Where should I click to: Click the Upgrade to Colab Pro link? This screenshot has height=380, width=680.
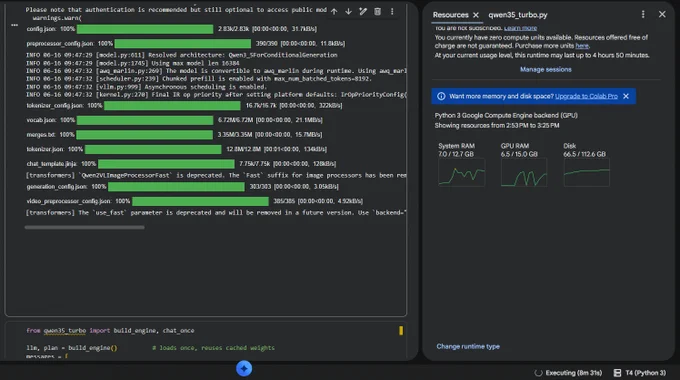(586, 96)
